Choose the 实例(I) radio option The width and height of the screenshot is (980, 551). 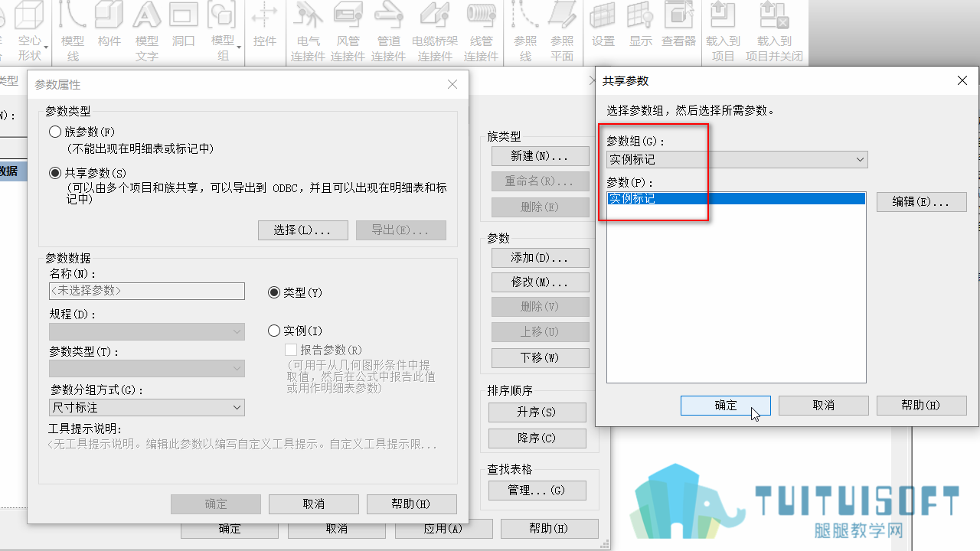point(274,331)
